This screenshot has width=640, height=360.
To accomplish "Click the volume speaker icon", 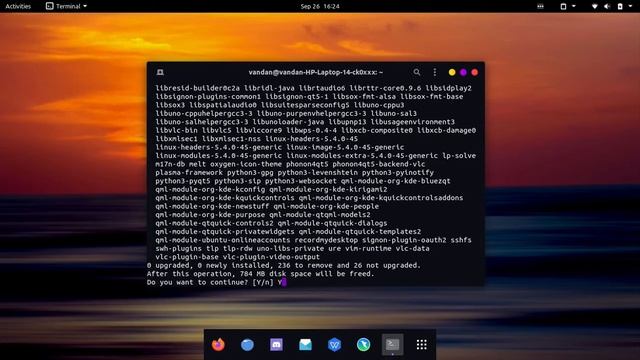I will pos(607,6).
